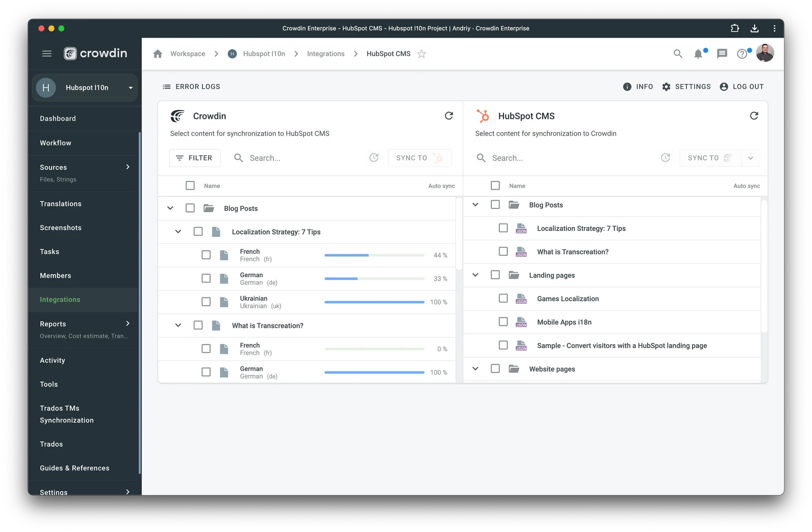The height and width of the screenshot is (532, 812).
Task: Click LOG OUT
Action: click(742, 87)
